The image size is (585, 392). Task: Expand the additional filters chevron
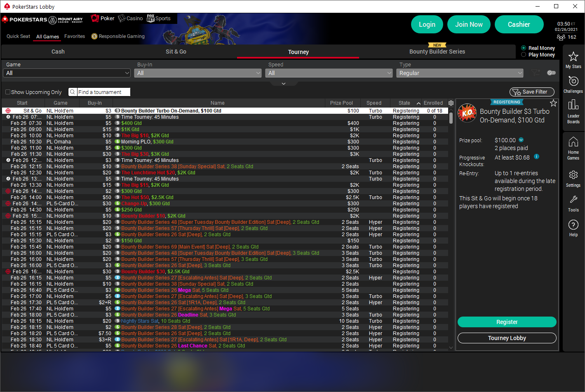pyautogui.click(x=284, y=84)
